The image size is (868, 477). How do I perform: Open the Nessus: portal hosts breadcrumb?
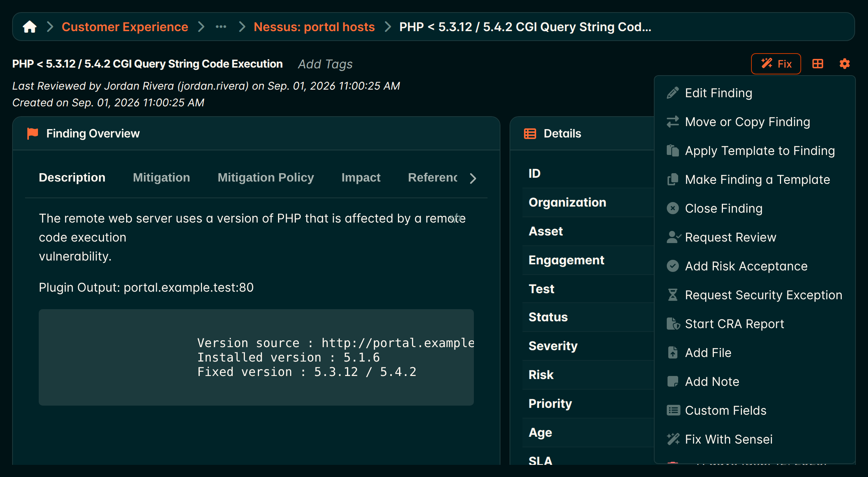coord(314,27)
